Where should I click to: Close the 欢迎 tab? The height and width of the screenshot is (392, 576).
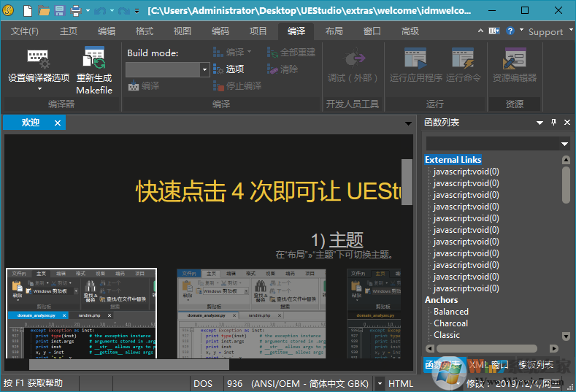coord(58,123)
